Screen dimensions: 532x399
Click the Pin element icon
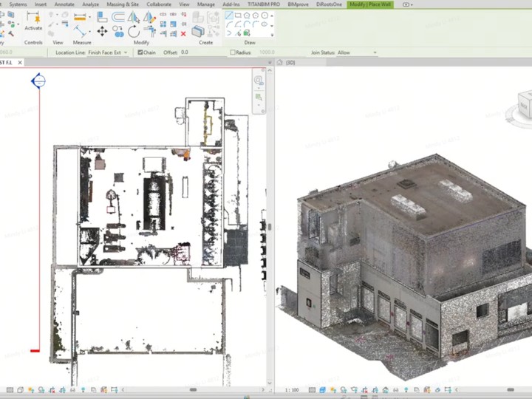pos(183,24)
